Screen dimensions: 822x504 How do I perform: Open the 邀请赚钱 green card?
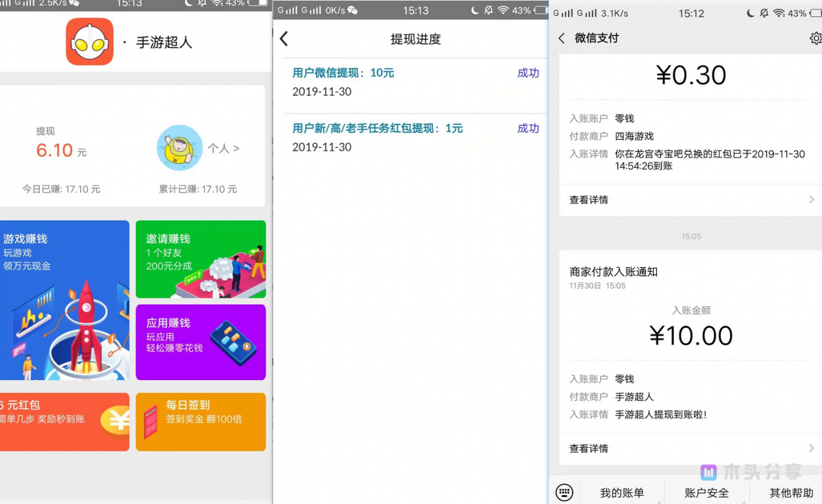pos(201,259)
